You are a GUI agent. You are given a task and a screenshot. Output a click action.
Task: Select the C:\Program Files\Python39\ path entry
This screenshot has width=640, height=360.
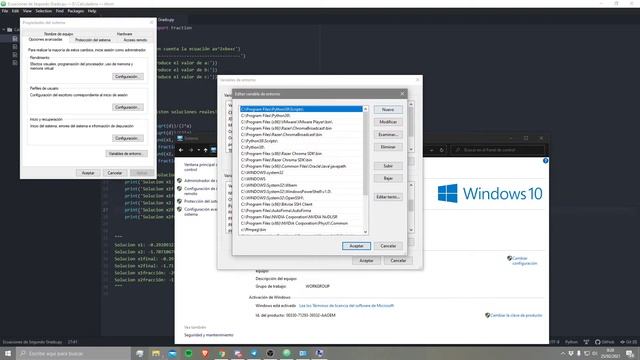[x=301, y=116]
